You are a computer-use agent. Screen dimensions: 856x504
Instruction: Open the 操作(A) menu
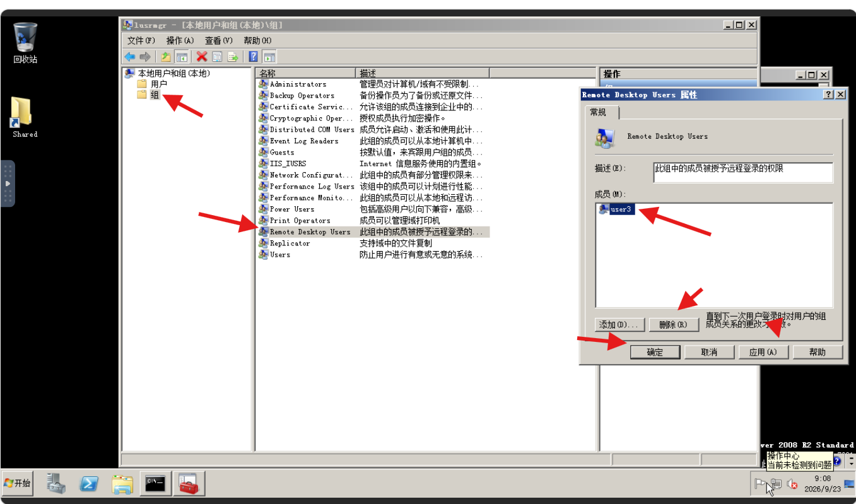point(180,40)
